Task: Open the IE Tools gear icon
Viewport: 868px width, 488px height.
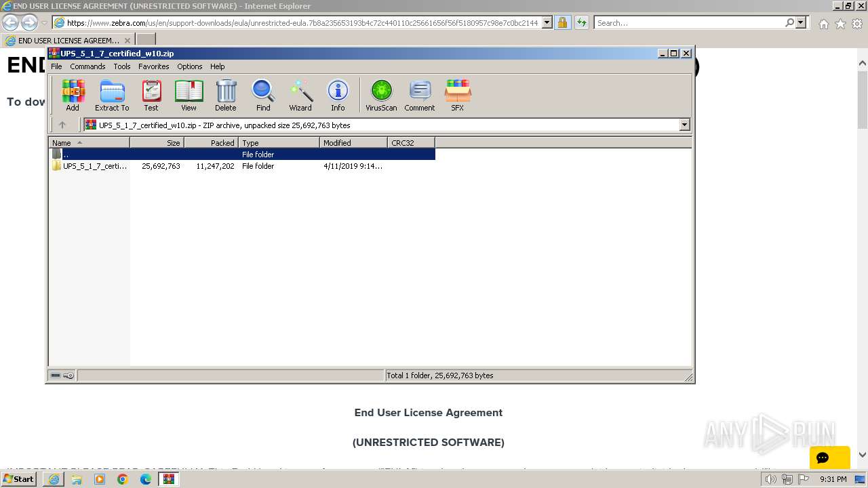Action: tap(857, 24)
